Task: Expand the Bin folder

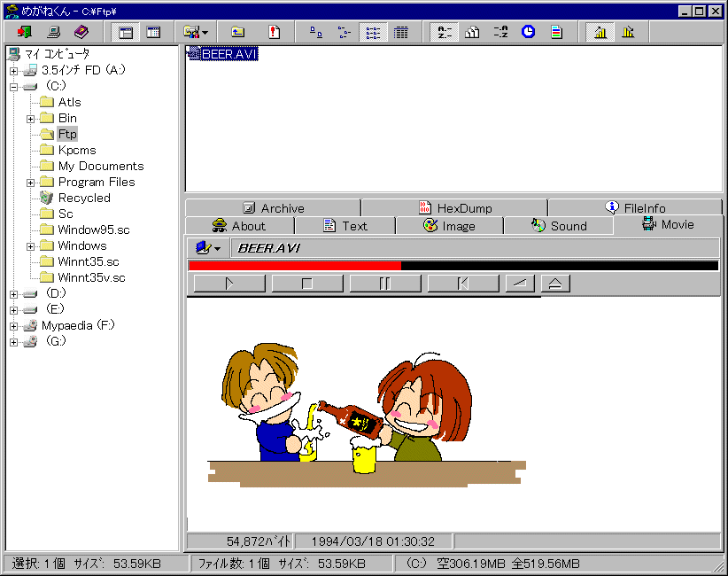Action: [30, 119]
